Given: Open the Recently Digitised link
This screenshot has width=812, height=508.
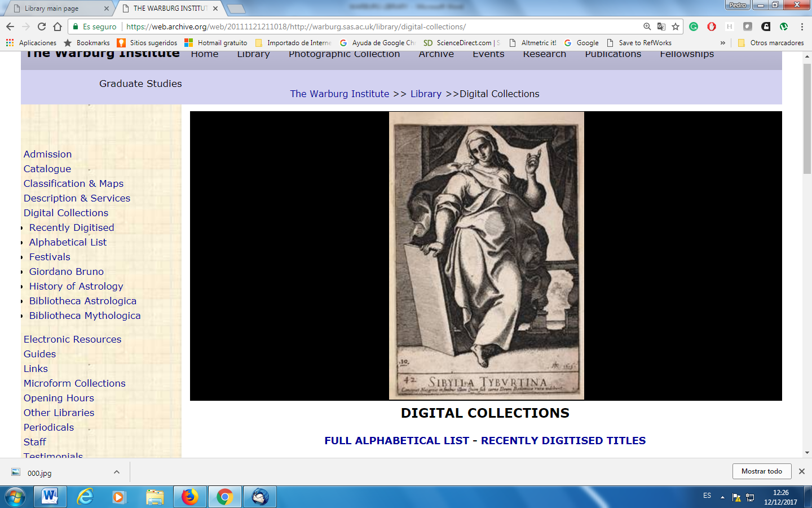Looking at the screenshot, I should [72, 227].
